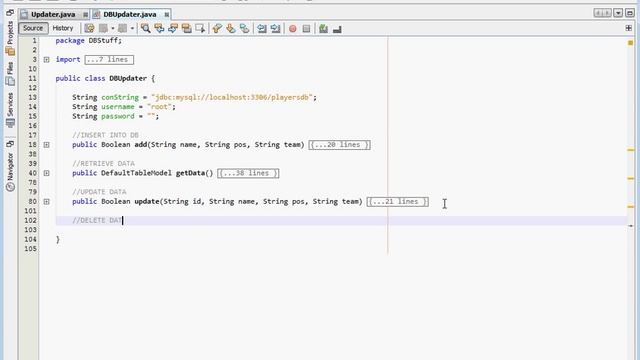Stop macro recording
The image size is (640, 360).
[x=306, y=29]
